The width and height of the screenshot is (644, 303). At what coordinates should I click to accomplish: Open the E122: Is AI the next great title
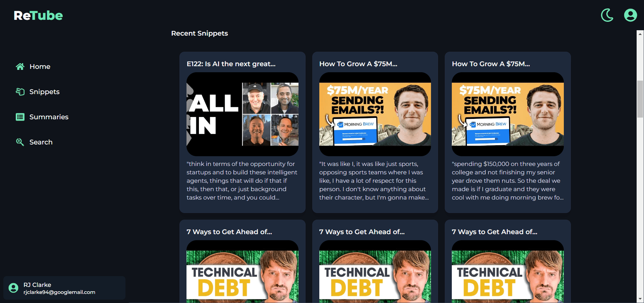(231, 64)
